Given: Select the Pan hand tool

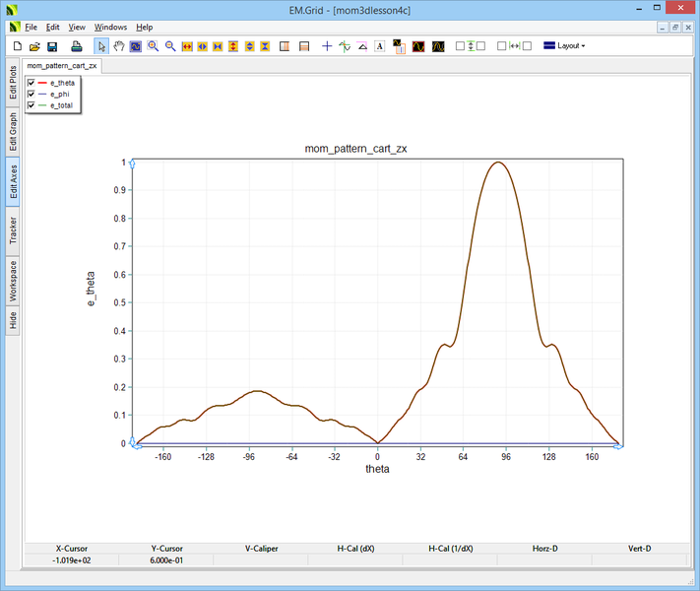Looking at the screenshot, I should coord(119,46).
